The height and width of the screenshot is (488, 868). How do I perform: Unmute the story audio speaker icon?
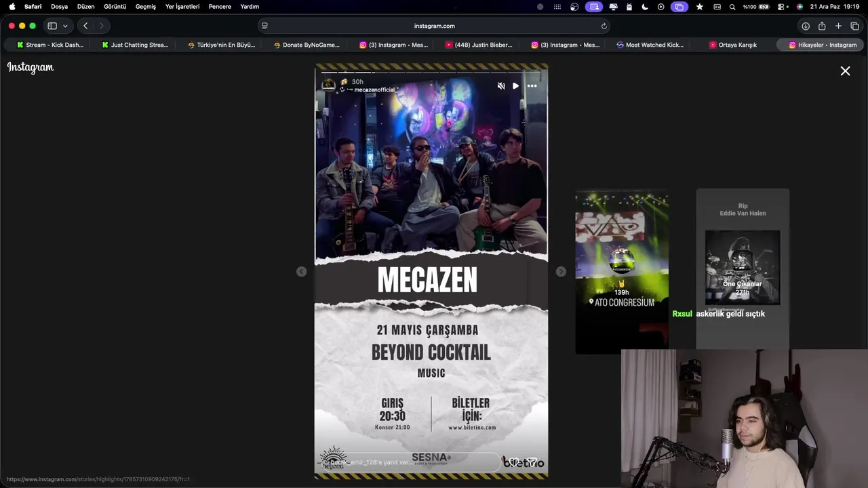(501, 86)
